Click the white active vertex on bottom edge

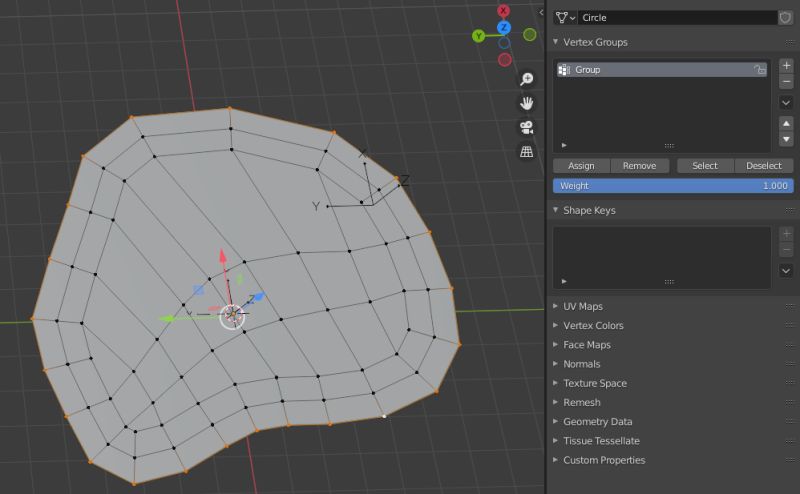[x=384, y=416]
